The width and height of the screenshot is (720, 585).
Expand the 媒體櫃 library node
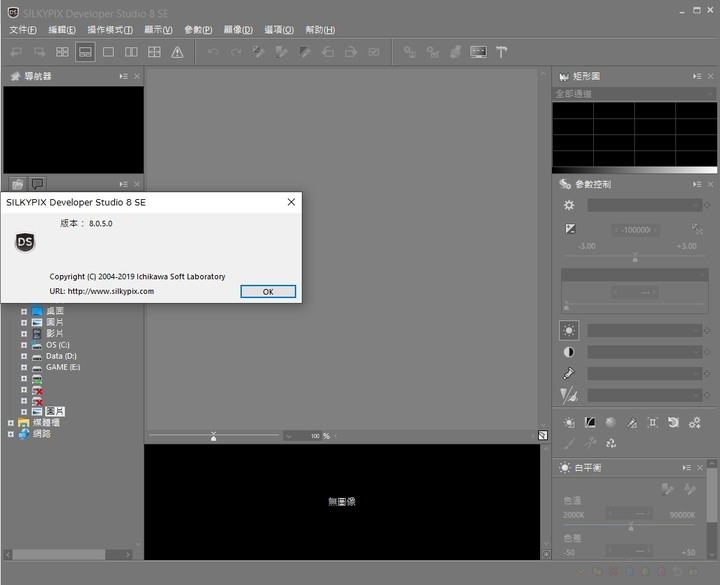tap(11, 422)
